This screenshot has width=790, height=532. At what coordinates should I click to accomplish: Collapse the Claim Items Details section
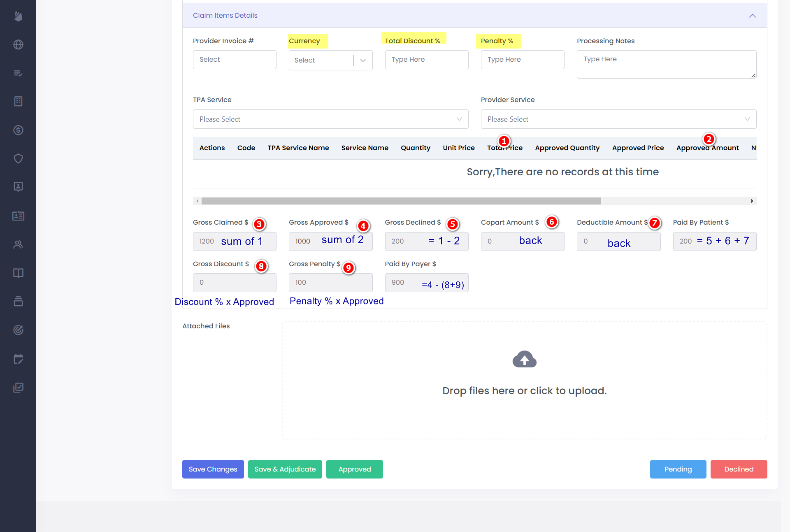click(752, 16)
